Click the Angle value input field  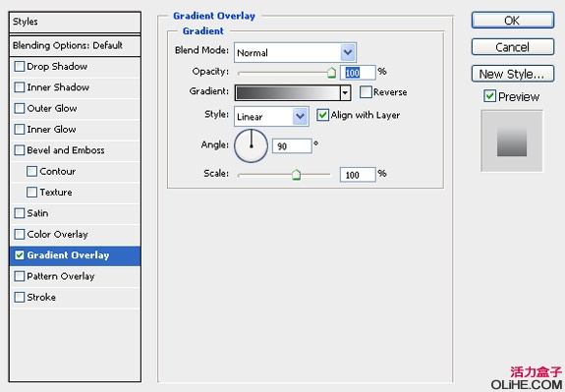pyautogui.click(x=292, y=146)
